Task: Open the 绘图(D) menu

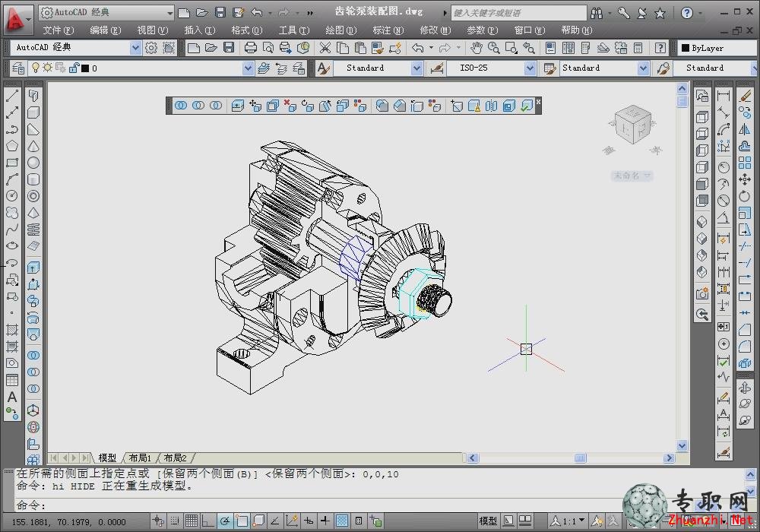Action: (x=340, y=30)
